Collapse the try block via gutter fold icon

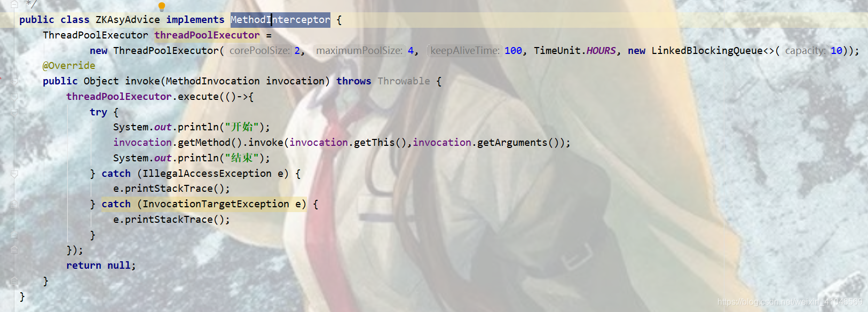click(x=14, y=112)
